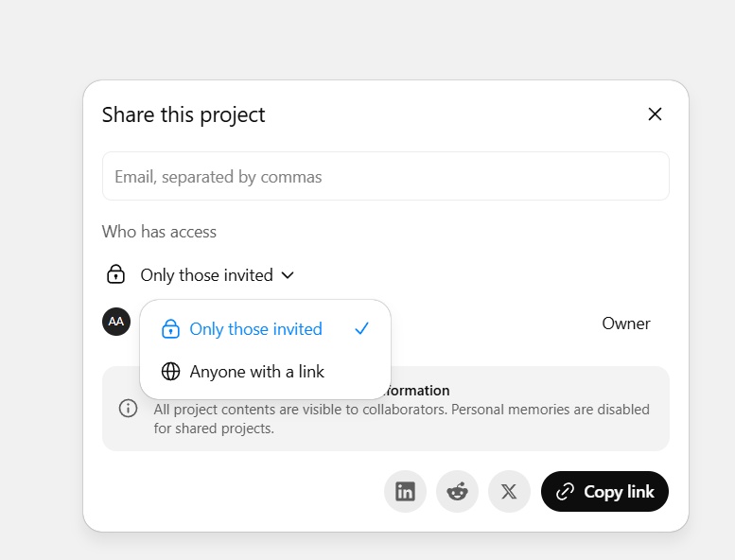Share the project on Reddit
The width and height of the screenshot is (735, 560).
coord(457,492)
